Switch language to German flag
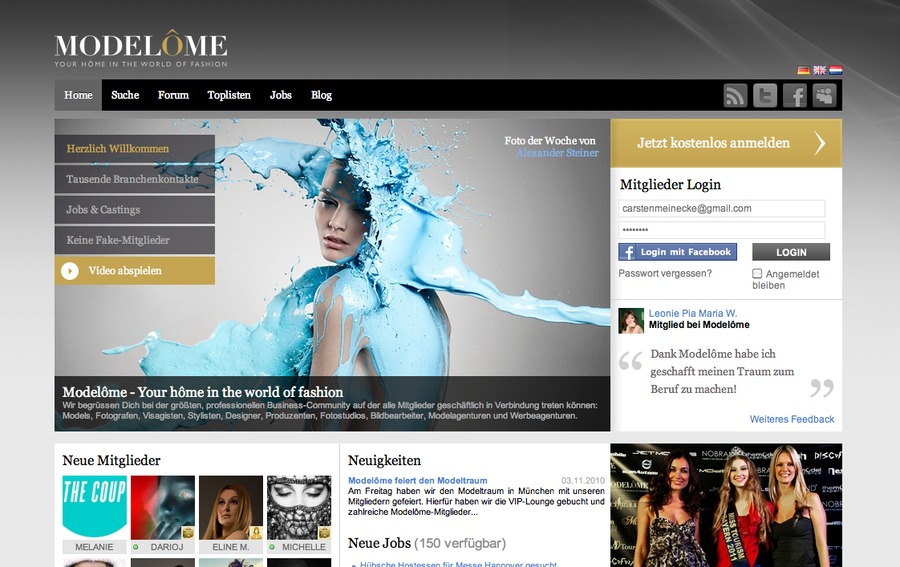The height and width of the screenshot is (567, 900). point(804,70)
